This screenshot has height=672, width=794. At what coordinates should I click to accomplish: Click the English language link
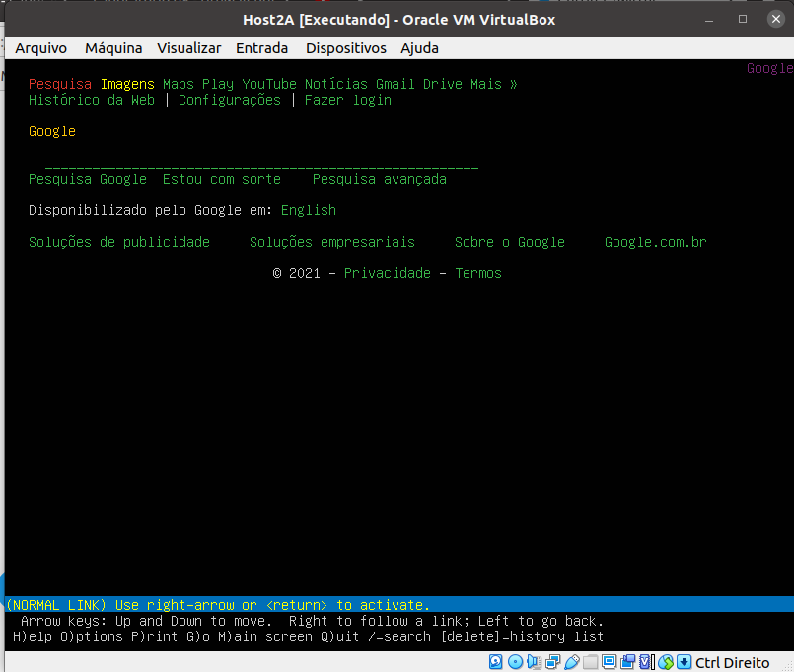tap(309, 210)
